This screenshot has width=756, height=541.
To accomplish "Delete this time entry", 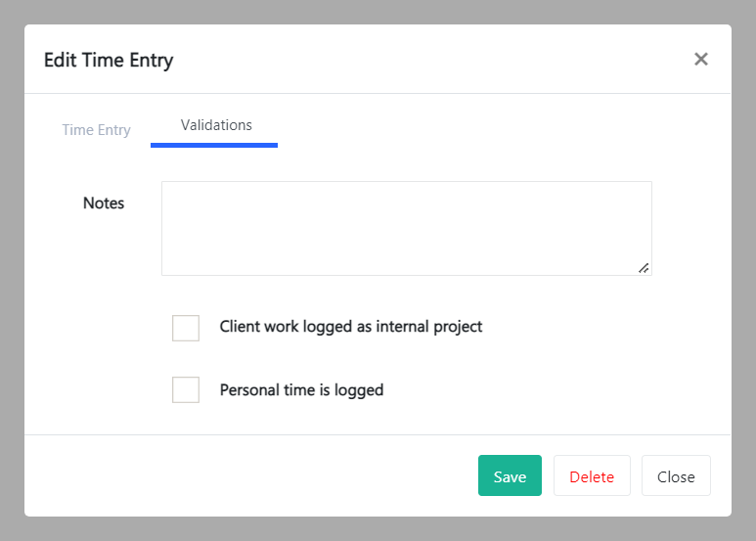I will point(592,476).
